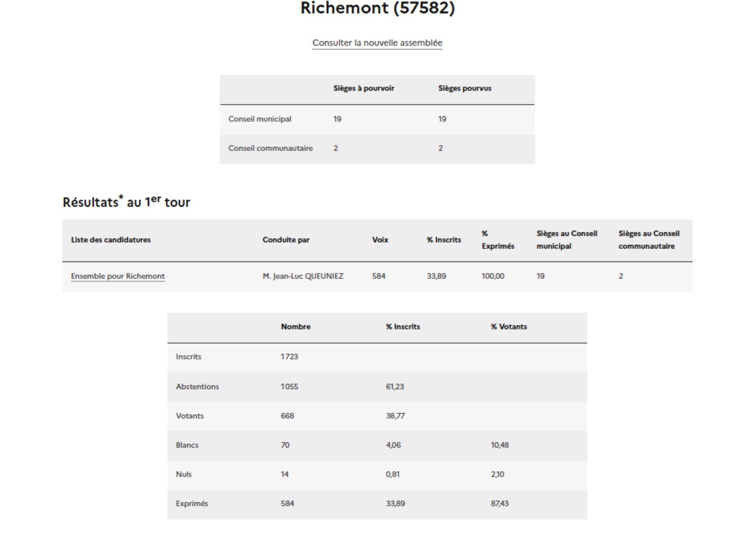756x534 pixels.
Task: Click the 'Sièges à pourvoir' column header
Action: (x=363, y=88)
